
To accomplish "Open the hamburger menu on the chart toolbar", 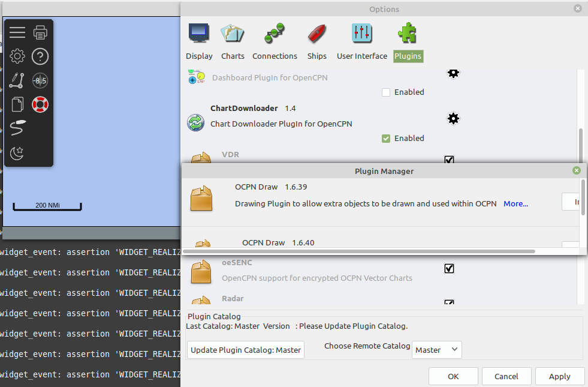I will pyautogui.click(x=17, y=32).
